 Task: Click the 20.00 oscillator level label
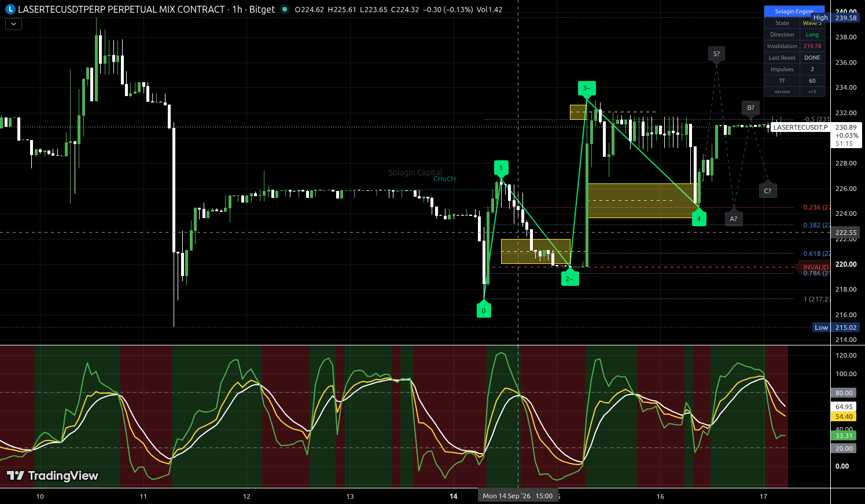(844, 448)
